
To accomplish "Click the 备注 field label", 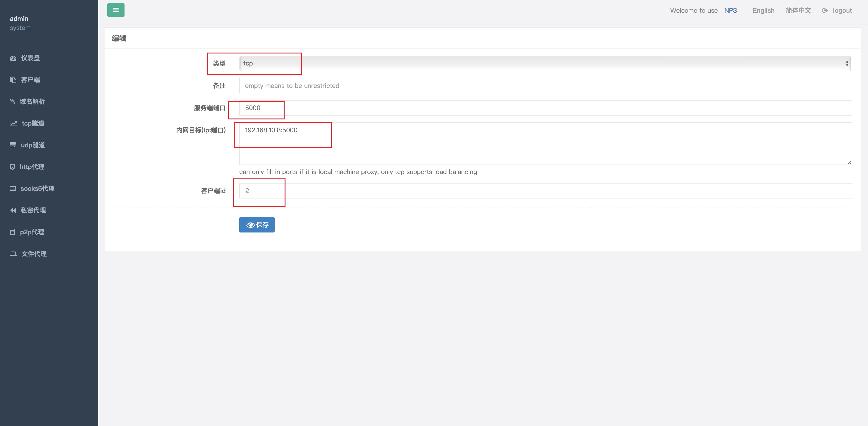I will click(x=219, y=86).
